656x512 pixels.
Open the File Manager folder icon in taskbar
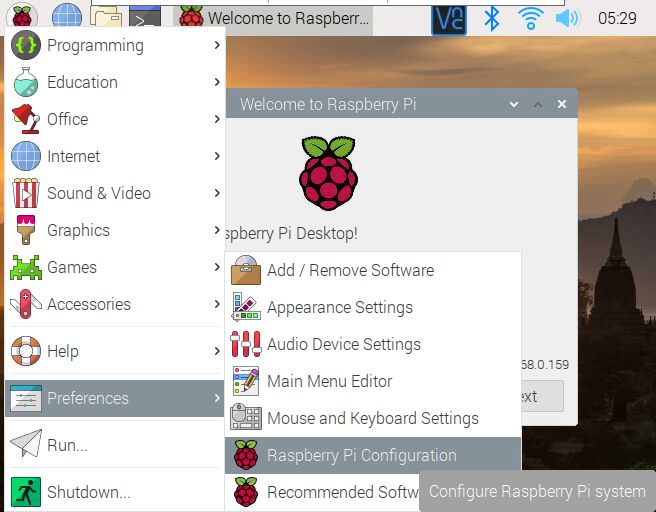(107, 18)
